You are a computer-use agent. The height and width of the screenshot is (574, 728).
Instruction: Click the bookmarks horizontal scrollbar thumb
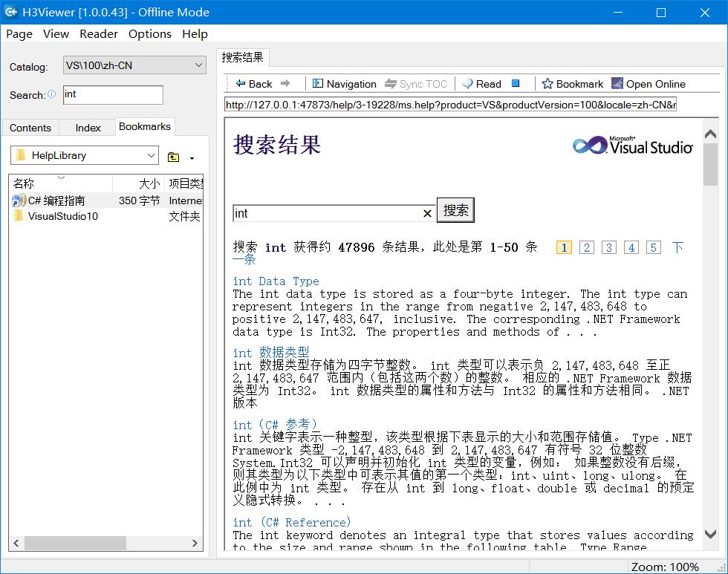click(x=75, y=543)
